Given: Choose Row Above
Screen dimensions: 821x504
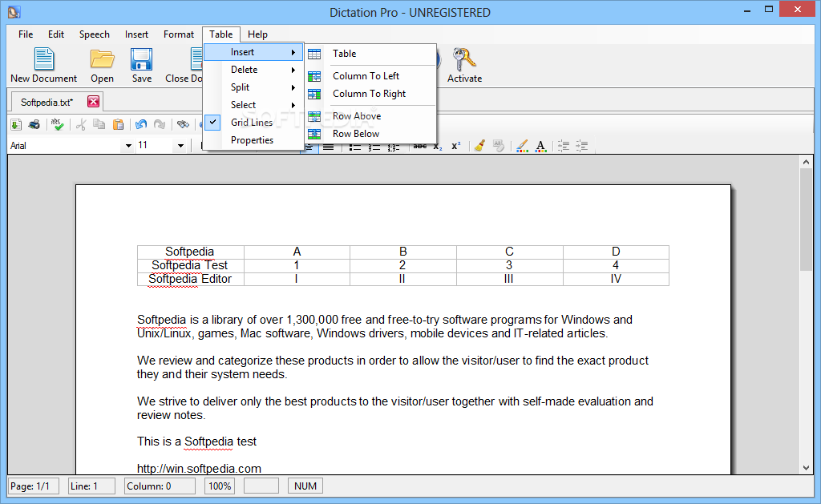Looking at the screenshot, I should click(x=370, y=116).
